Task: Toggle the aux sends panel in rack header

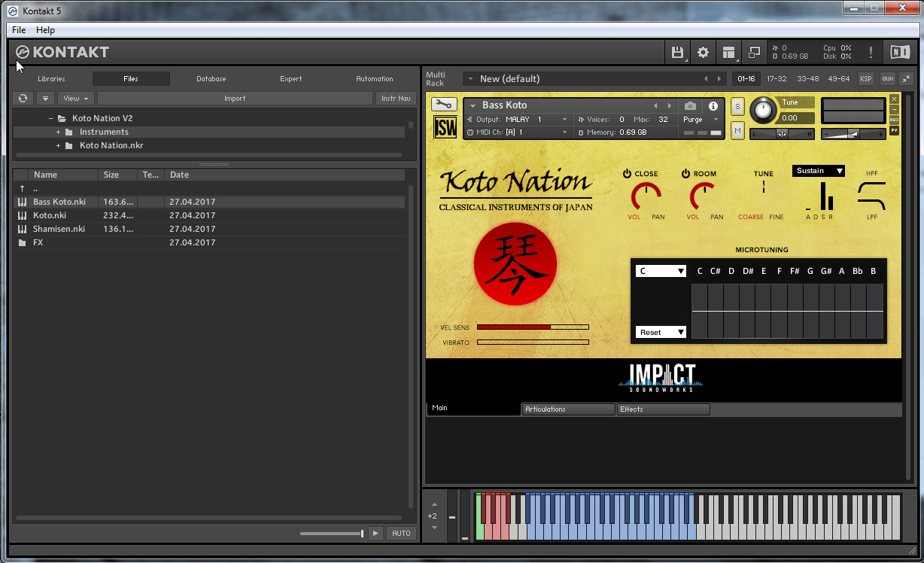Action: tap(888, 79)
